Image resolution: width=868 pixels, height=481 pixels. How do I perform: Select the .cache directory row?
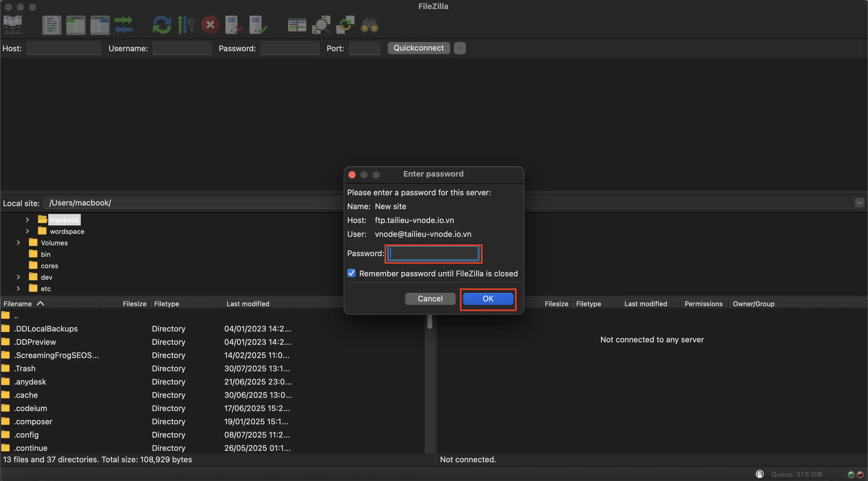click(x=212, y=395)
